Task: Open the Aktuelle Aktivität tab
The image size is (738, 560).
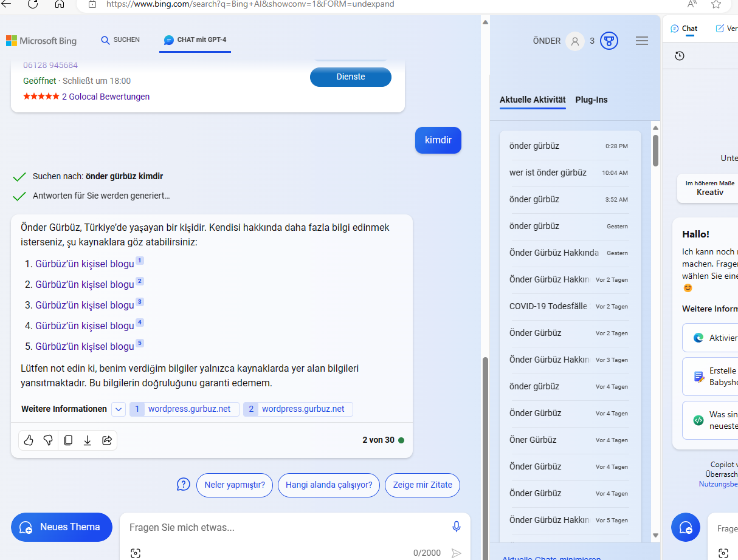Action: pyautogui.click(x=533, y=100)
